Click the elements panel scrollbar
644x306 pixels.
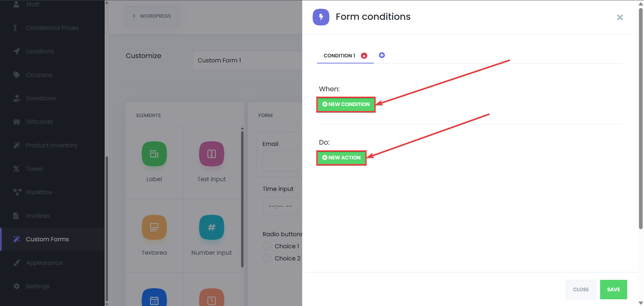[x=242, y=198]
